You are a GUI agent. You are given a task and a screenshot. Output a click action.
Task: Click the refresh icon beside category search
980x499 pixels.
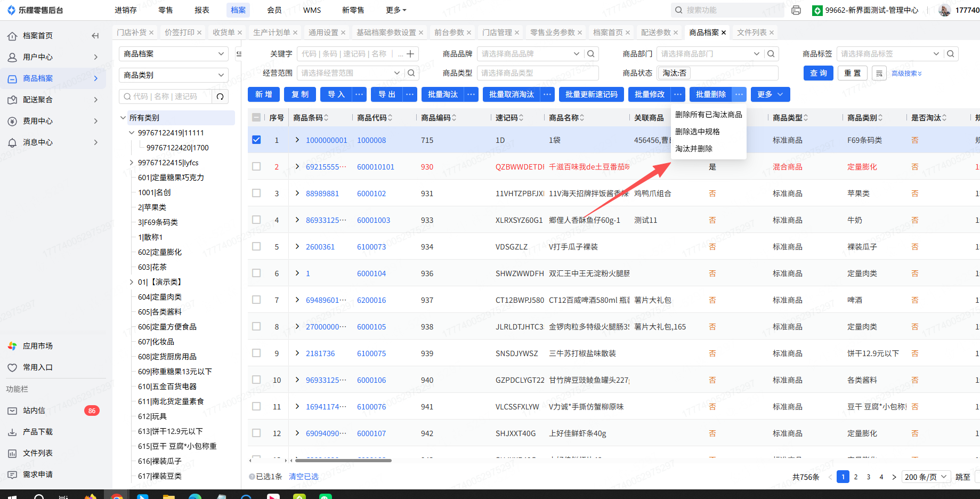[x=220, y=96]
